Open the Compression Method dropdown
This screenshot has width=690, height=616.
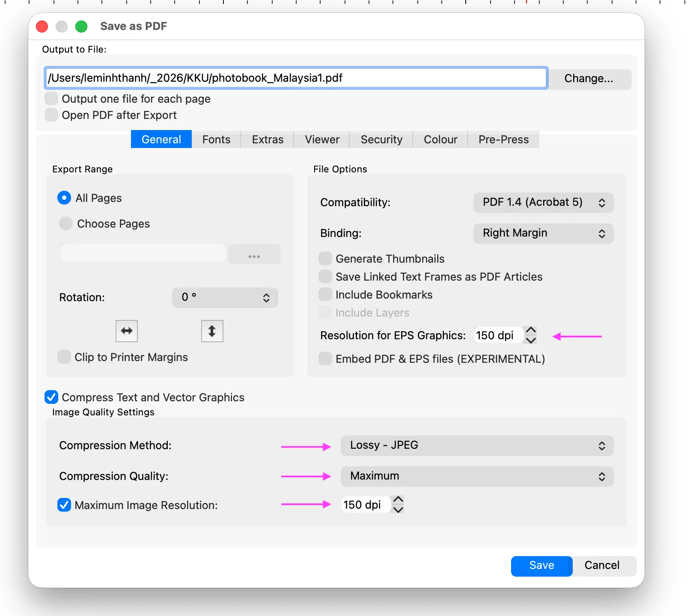[477, 445]
